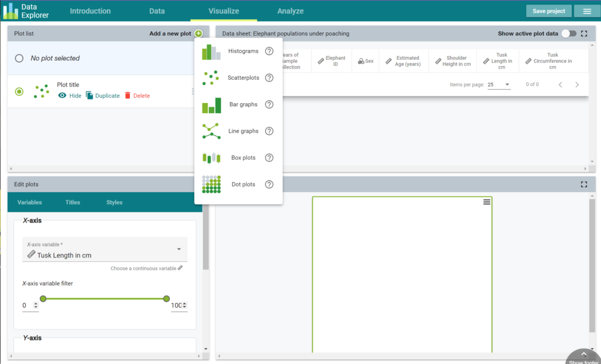Click the left handle of X-axis filter slider

[43, 299]
